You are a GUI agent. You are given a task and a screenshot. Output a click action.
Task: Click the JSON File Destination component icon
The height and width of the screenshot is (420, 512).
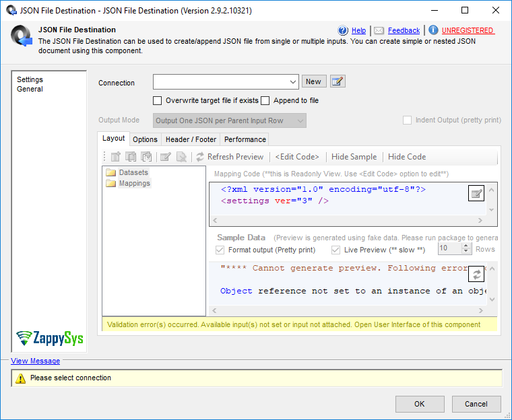click(22, 36)
